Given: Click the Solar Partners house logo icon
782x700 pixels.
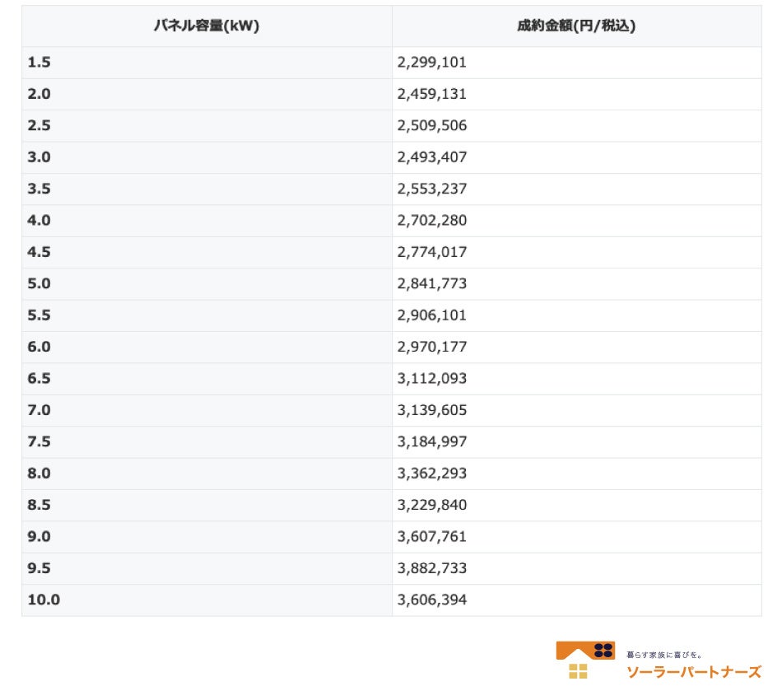Looking at the screenshot, I should 585,660.
